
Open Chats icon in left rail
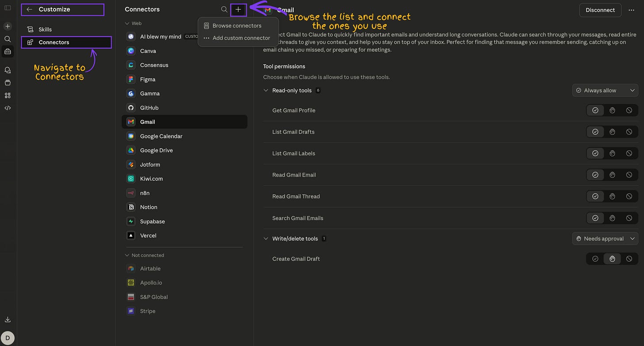(8, 70)
